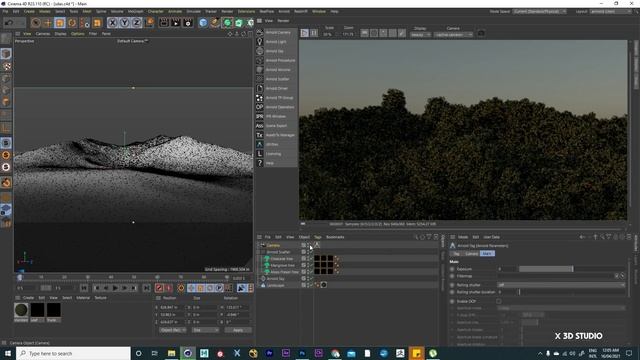Select Landscape object row
This screenshot has width=640, height=360.
click(275, 285)
